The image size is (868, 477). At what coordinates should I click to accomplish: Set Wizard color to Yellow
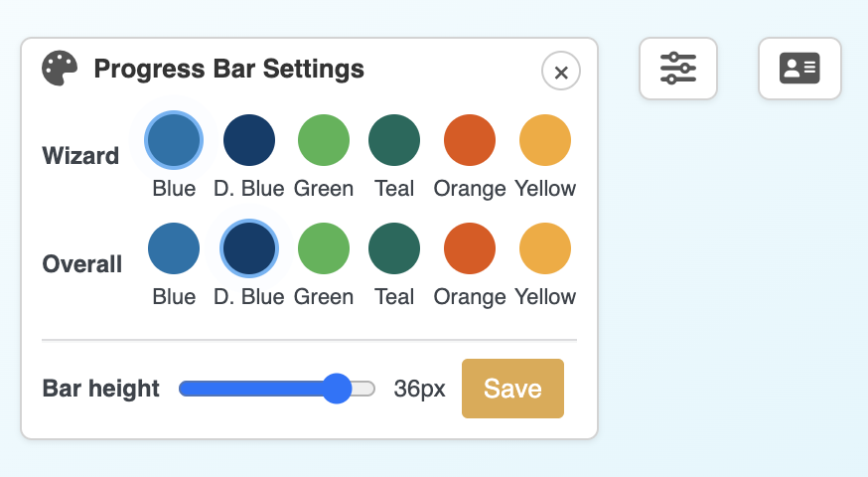pos(545,140)
